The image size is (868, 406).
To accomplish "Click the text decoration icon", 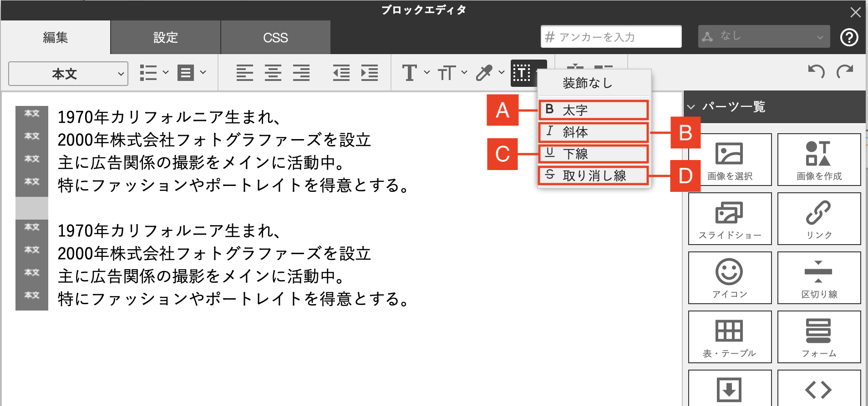I will click(x=522, y=73).
